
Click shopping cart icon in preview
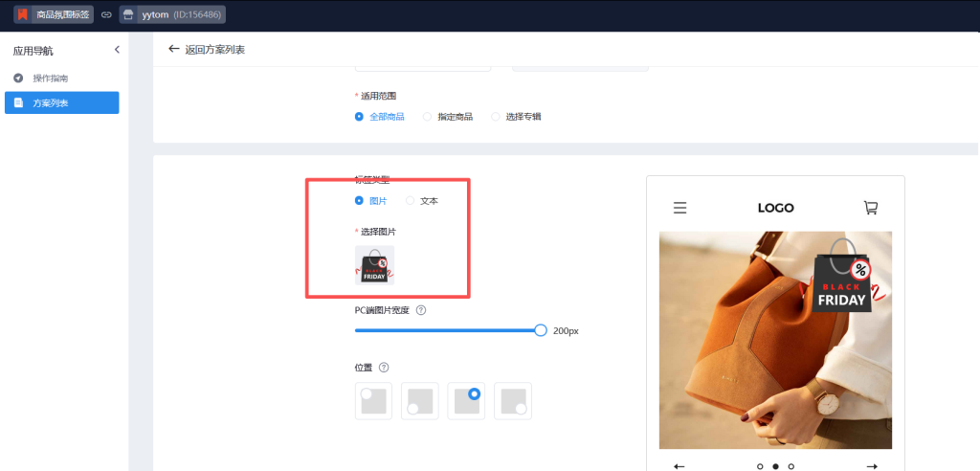pos(871,208)
